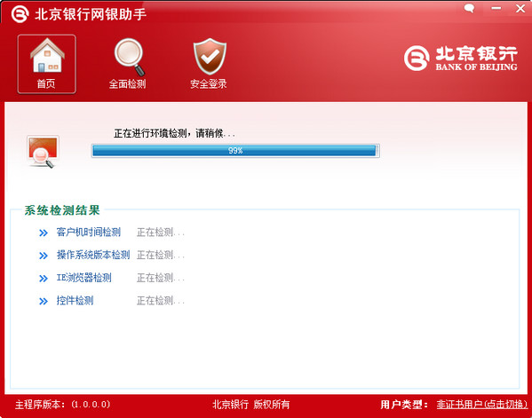
Task: Click the 北京银行 版权所有 footer text
Action: pyautogui.click(x=250, y=404)
